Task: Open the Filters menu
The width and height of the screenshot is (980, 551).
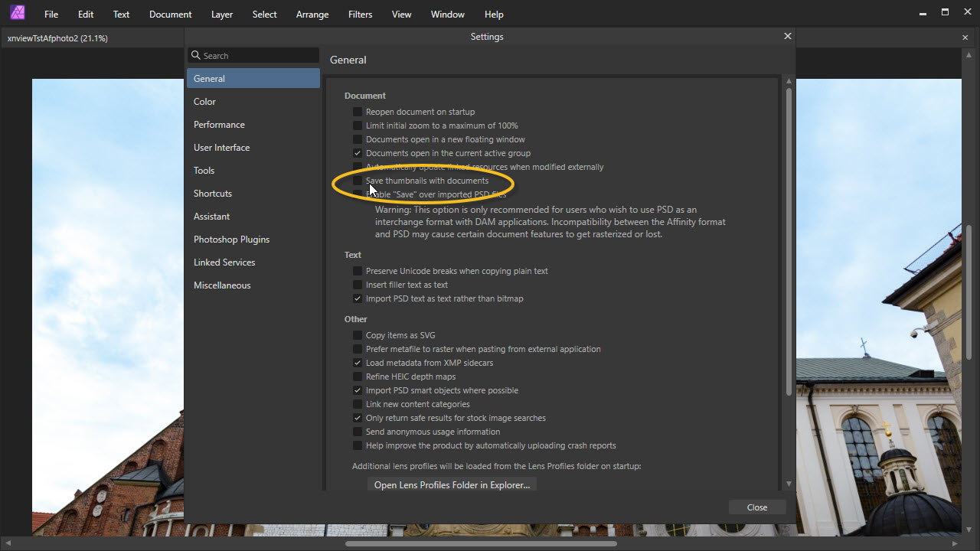Action: pos(360,15)
